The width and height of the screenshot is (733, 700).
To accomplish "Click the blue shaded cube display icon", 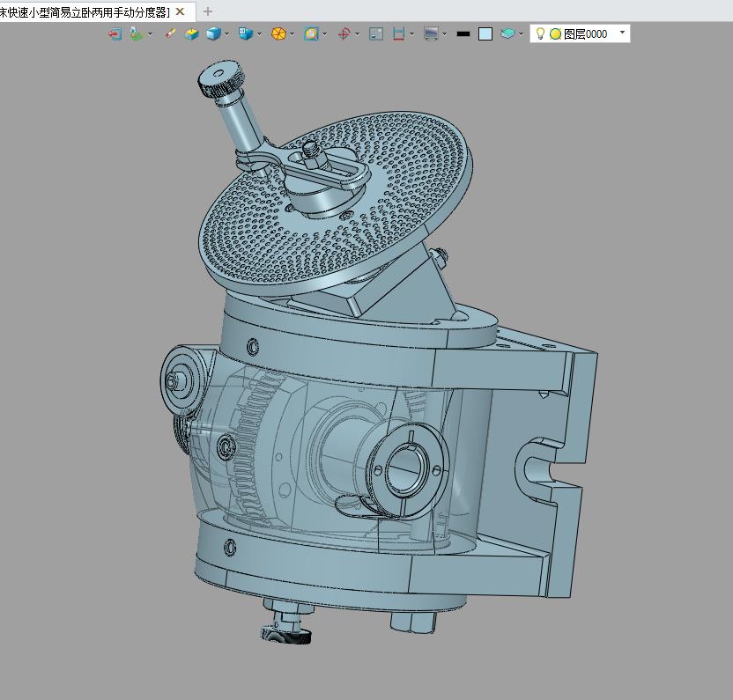I will pyautogui.click(x=213, y=34).
